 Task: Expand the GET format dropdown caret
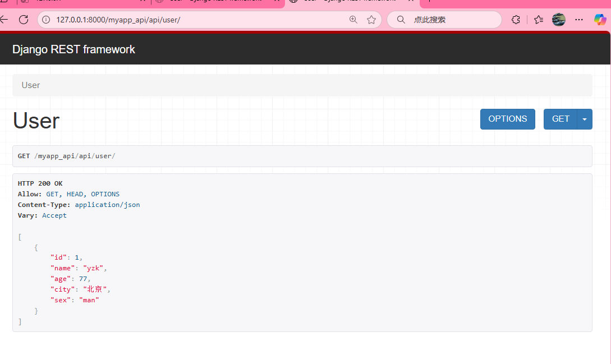[585, 119]
